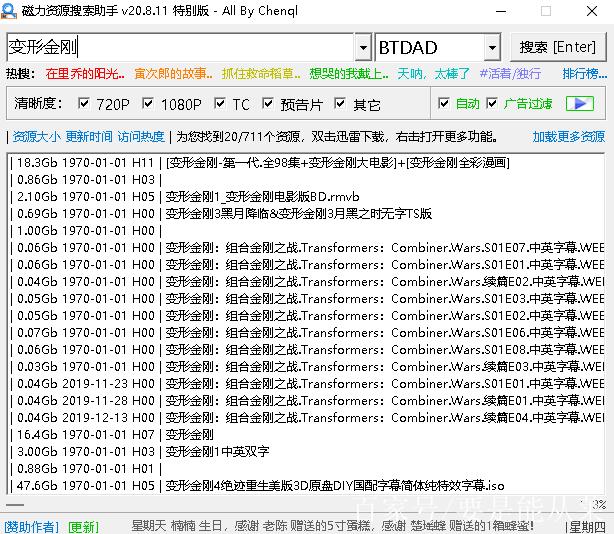
Task: Expand the BTDAD source dropdown arrow
Action: coord(492,47)
